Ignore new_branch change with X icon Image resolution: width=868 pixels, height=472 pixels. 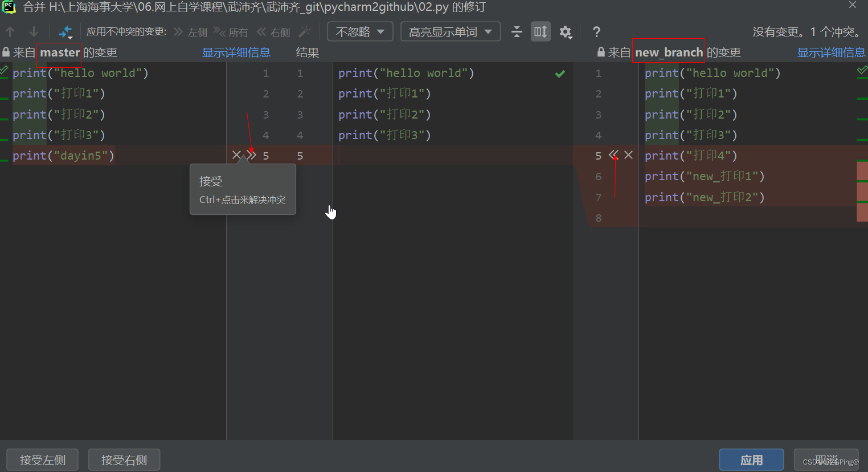click(629, 155)
